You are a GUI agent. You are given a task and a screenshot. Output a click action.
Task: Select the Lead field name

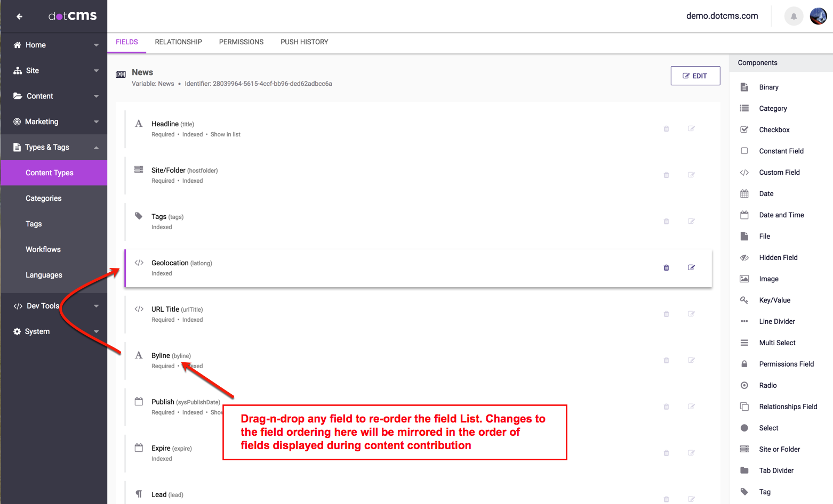[159, 494]
